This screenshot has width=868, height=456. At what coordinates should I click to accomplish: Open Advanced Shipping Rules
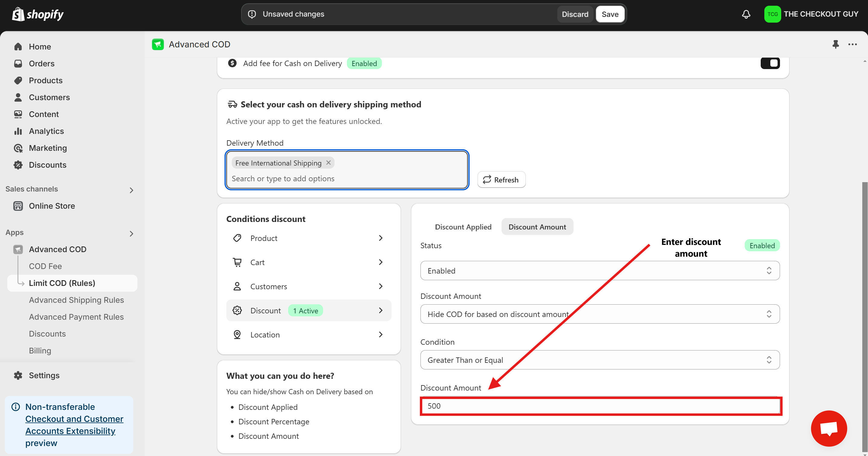76,300
